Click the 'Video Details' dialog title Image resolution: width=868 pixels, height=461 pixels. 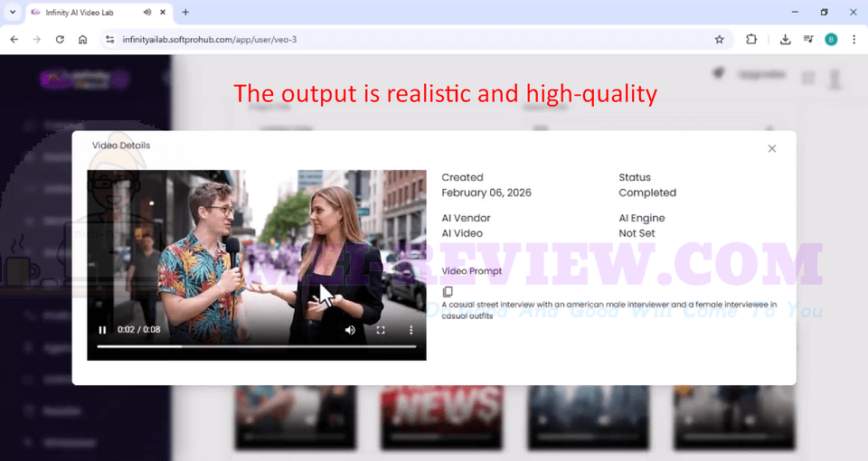click(x=121, y=146)
